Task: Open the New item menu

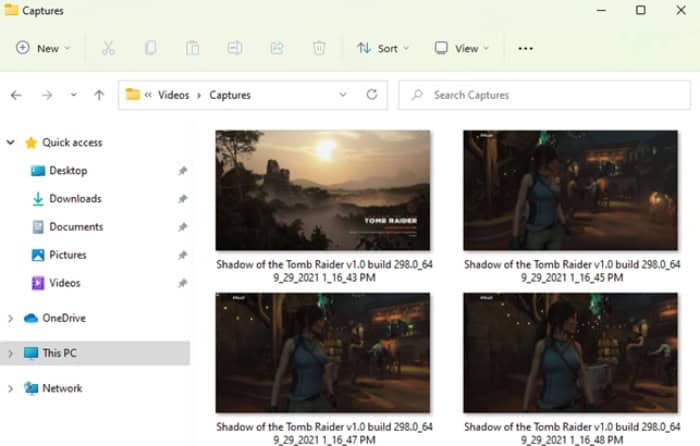Action: [43, 48]
